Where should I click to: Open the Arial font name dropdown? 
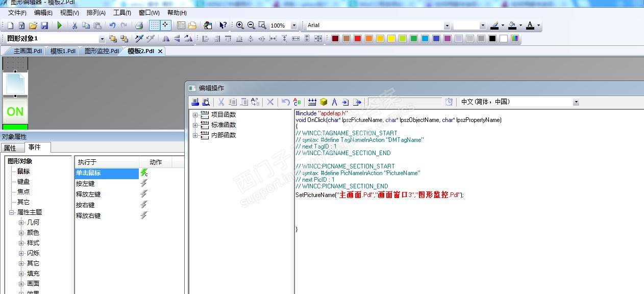[x=447, y=26]
